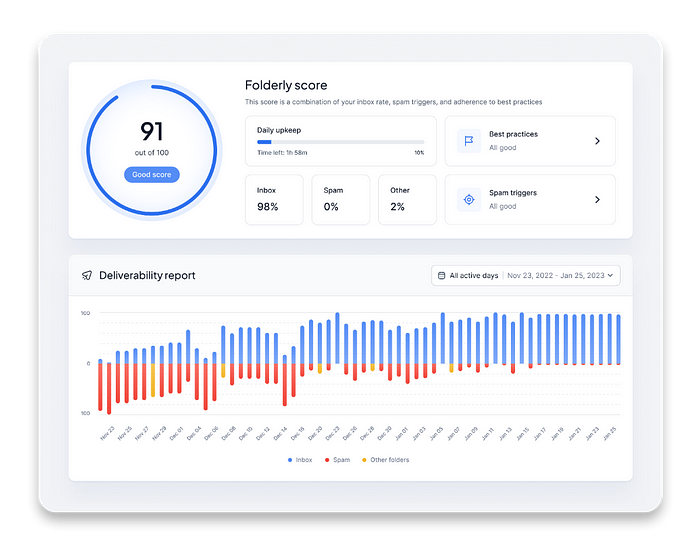The height and width of the screenshot is (541, 700).
Task: Expand the Spam triggers chevron arrow
Action: pyautogui.click(x=597, y=200)
